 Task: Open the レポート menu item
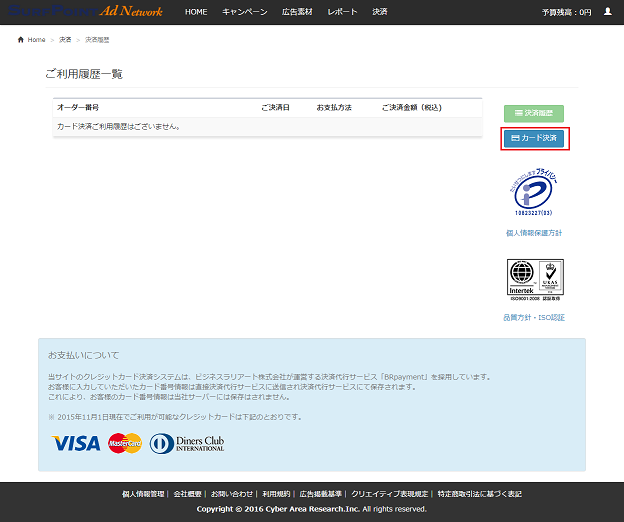(342, 12)
